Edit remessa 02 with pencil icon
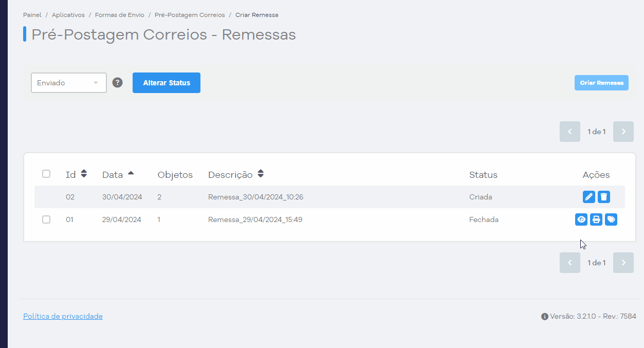The height and width of the screenshot is (348, 644). coord(589,197)
